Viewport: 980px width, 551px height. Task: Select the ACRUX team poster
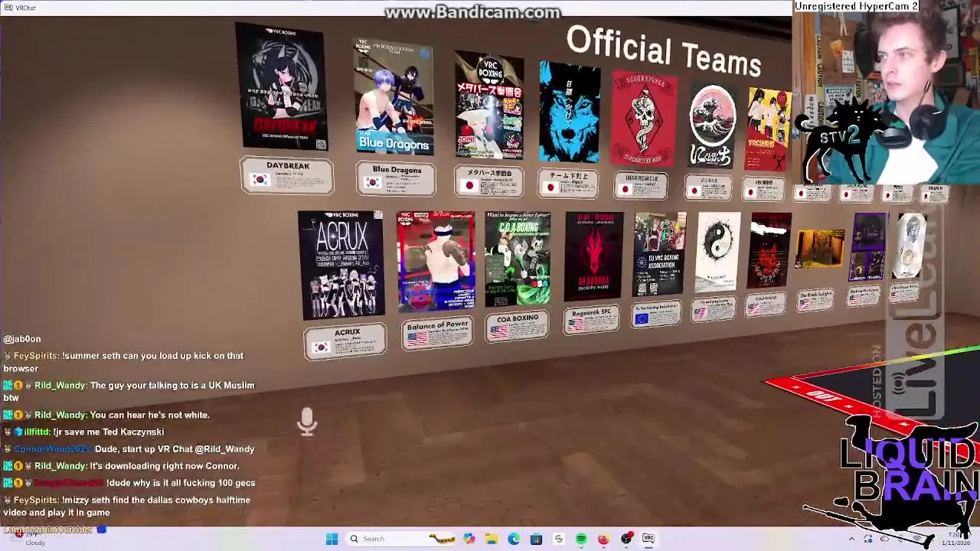pyautogui.click(x=341, y=264)
